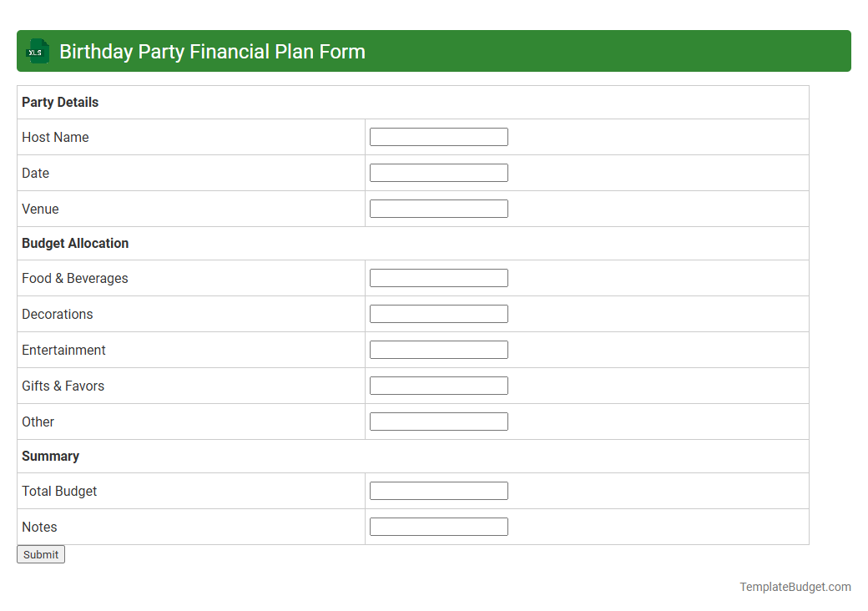This screenshot has width=868, height=611.
Task: Click inside the Venue text box
Action: 438,208
